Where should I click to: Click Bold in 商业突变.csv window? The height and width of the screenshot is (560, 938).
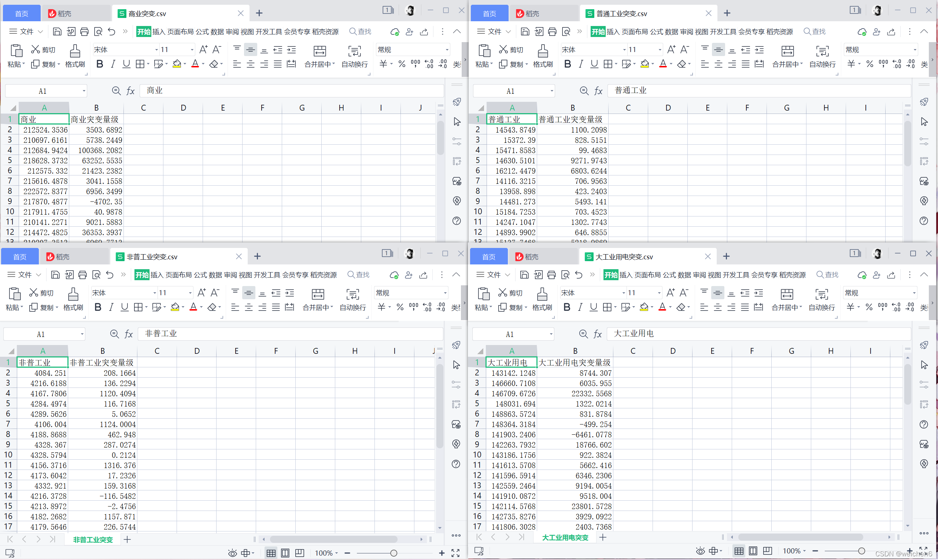[100, 64]
